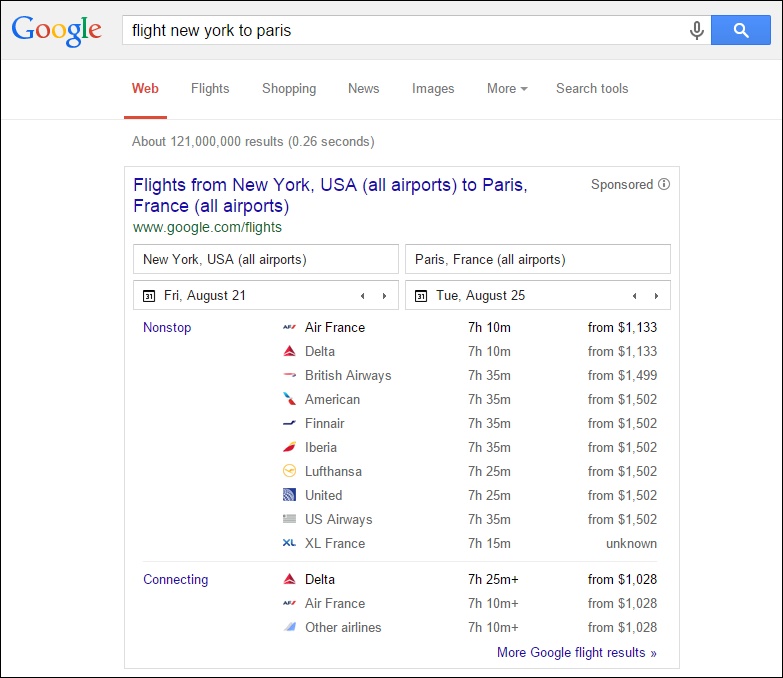783x678 pixels.
Task: Click American airline name
Action: [x=332, y=399]
